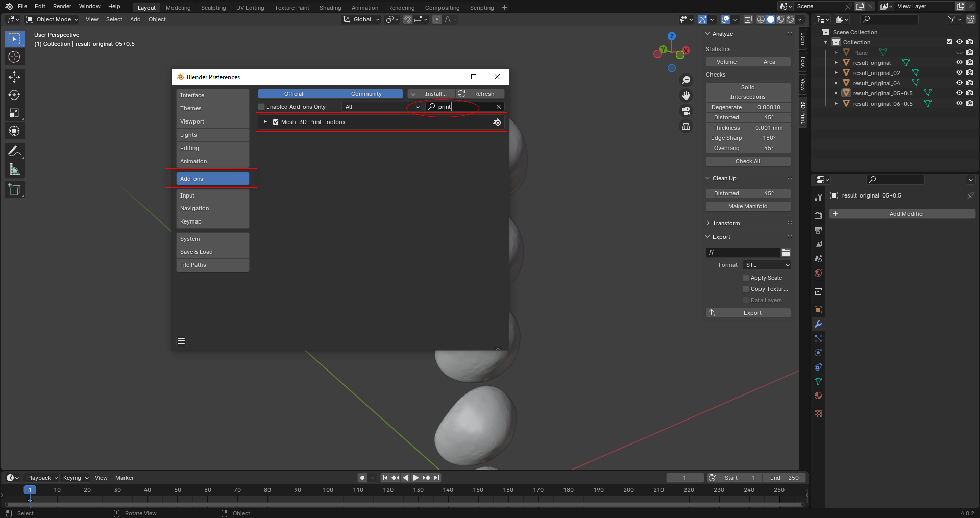
Task: Select the Transform tool
Action: coord(14,131)
